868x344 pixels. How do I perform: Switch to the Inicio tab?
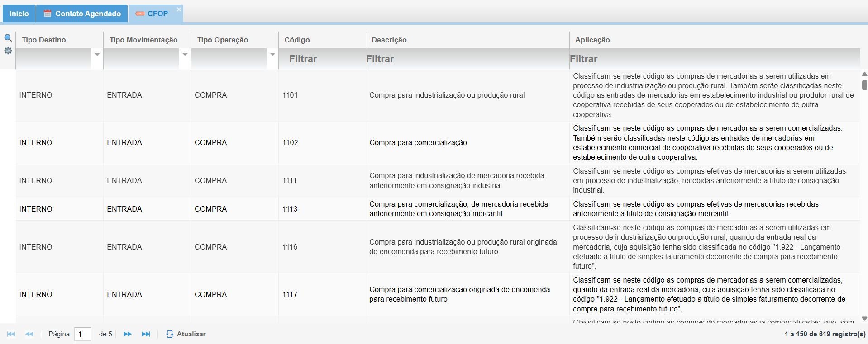[x=19, y=14]
